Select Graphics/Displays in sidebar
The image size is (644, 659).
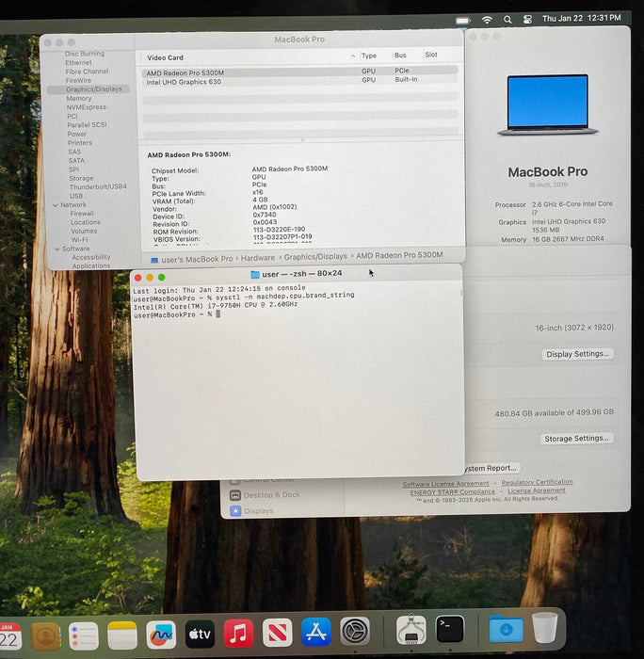89,89
